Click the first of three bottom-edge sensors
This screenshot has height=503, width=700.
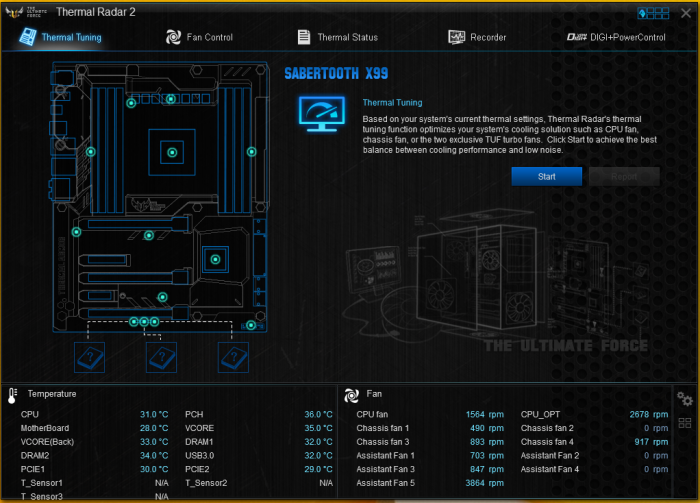point(133,321)
